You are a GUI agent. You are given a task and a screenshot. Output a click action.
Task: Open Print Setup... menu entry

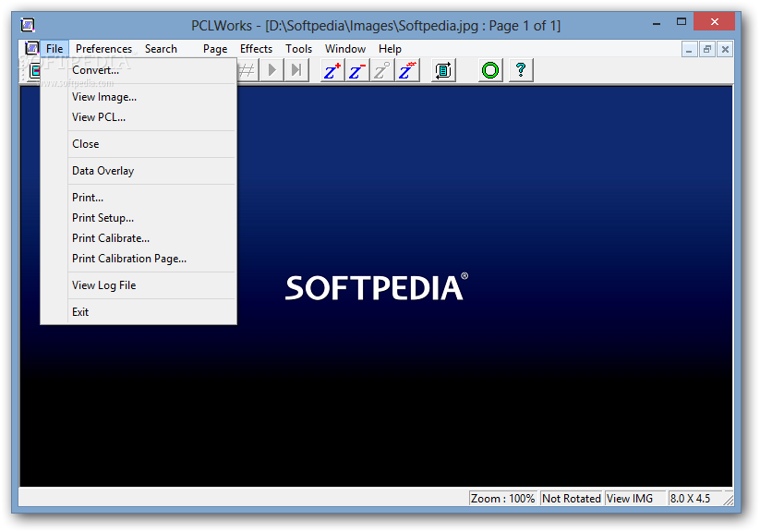[139, 218]
